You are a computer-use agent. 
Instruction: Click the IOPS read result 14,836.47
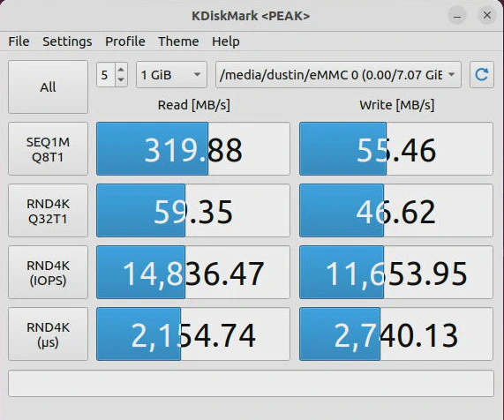[193, 273]
